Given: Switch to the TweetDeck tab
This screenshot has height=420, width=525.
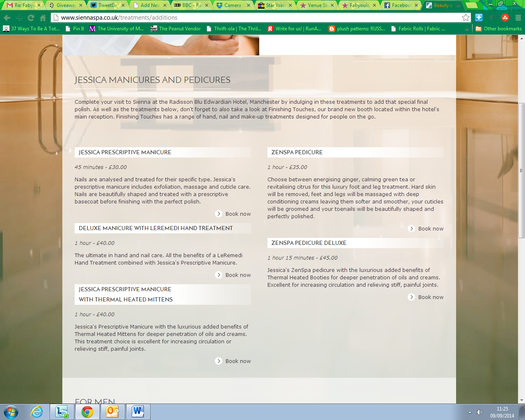Looking at the screenshot, I should (x=107, y=5).
